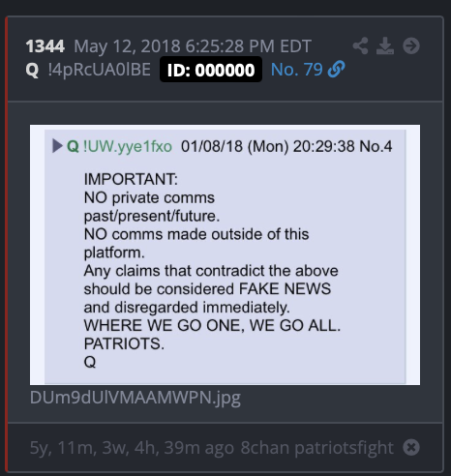Select post number 1344
Screen dimensions: 451x476
45,46
